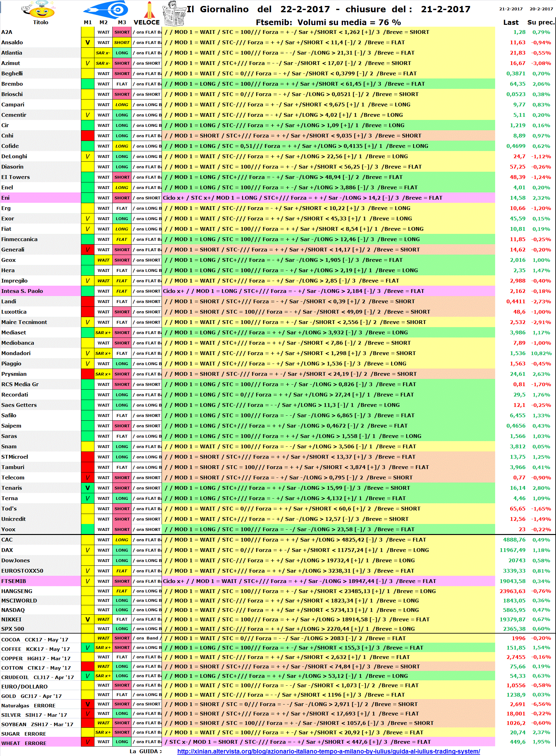Select the M3 column header
The width and height of the screenshot is (556, 756).
coord(122,22)
